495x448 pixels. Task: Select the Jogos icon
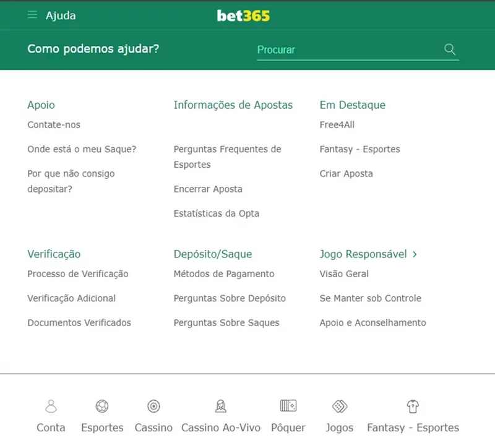340,407
